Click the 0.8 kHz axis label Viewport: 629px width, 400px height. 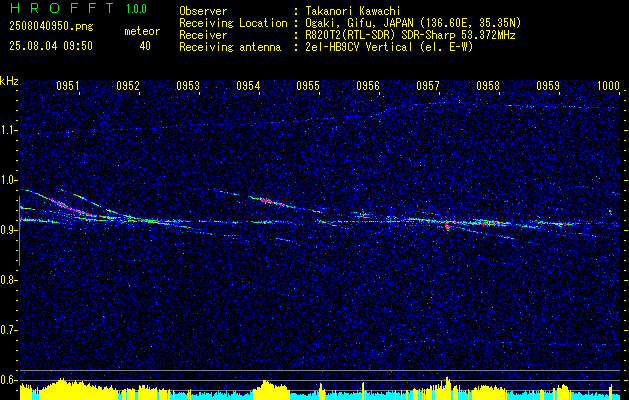click(x=8, y=280)
